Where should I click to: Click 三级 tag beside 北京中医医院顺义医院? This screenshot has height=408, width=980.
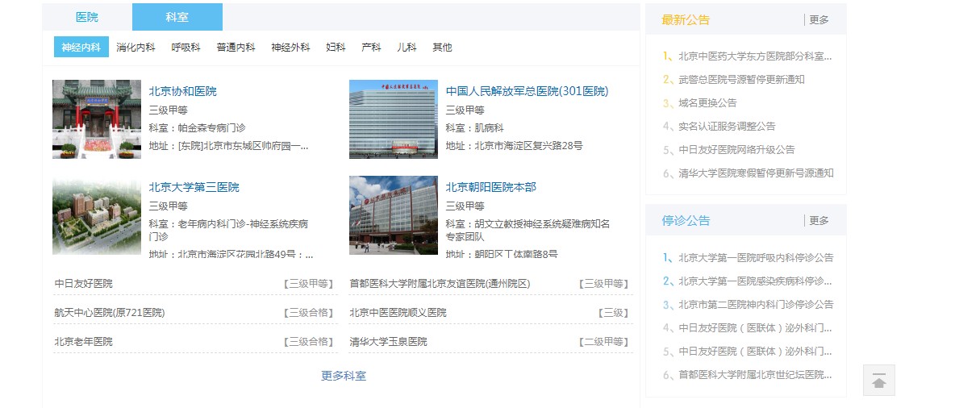pyautogui.click(x=615, y=313)
